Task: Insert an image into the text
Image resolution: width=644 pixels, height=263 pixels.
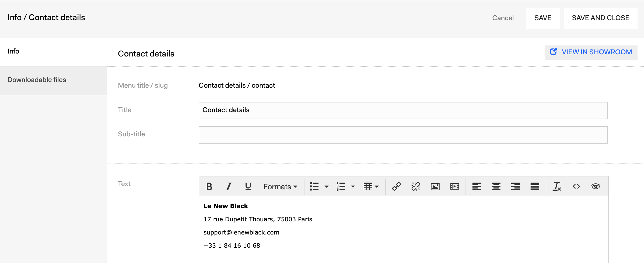Action: pos(435,186)
